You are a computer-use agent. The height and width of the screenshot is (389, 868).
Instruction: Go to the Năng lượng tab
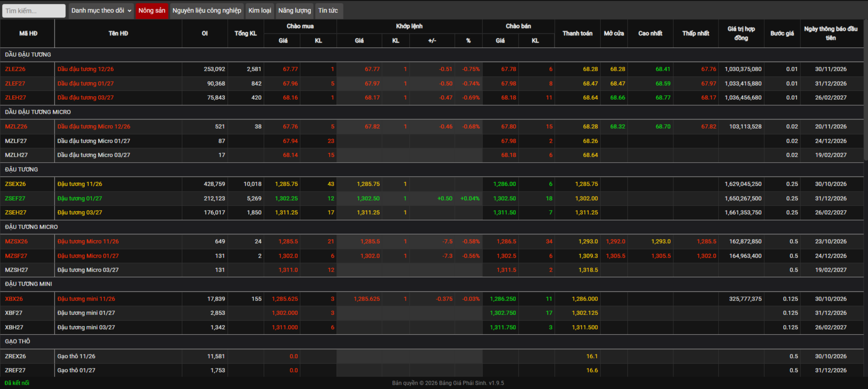tap(295, 11)
